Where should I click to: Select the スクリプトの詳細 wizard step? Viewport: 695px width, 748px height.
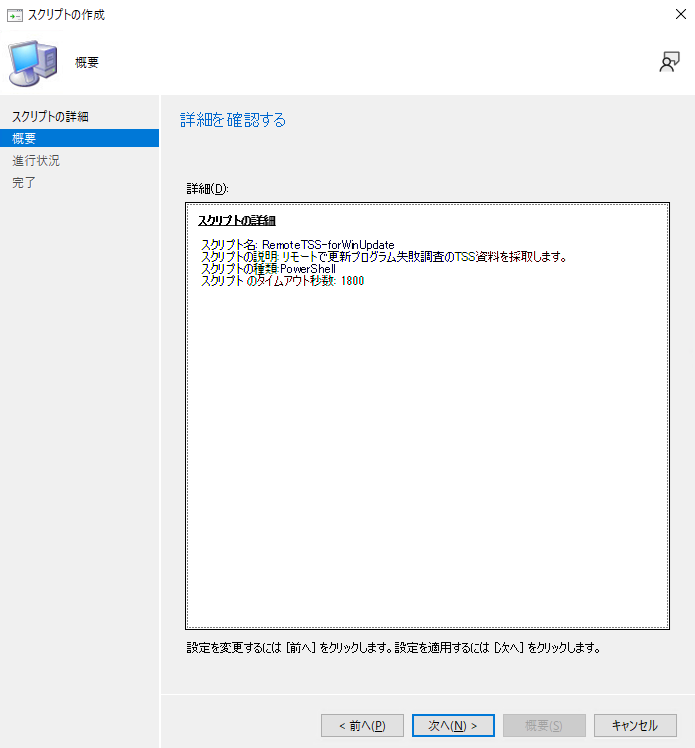(x=50, y=117)
